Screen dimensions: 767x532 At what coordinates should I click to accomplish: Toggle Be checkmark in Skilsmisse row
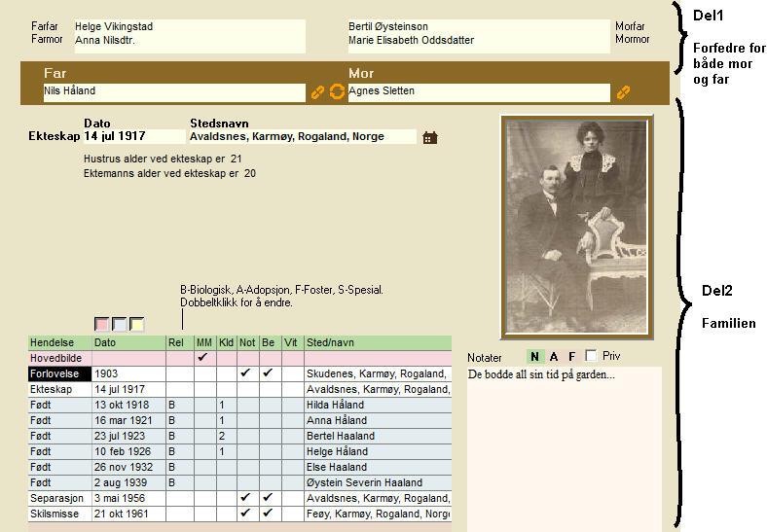(x=268, y=514)
